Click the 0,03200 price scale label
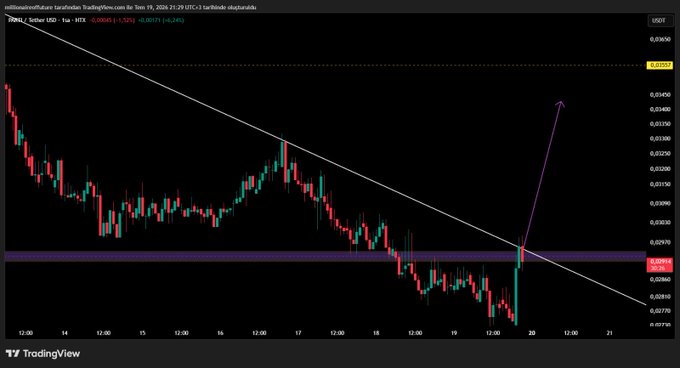 coord(660,169)
